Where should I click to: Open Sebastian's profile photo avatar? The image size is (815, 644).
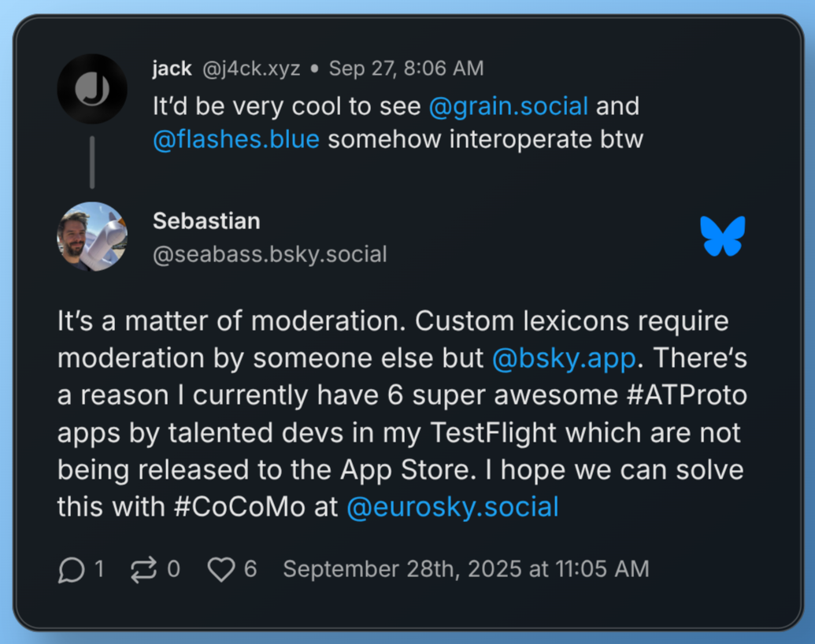[92, 237]
